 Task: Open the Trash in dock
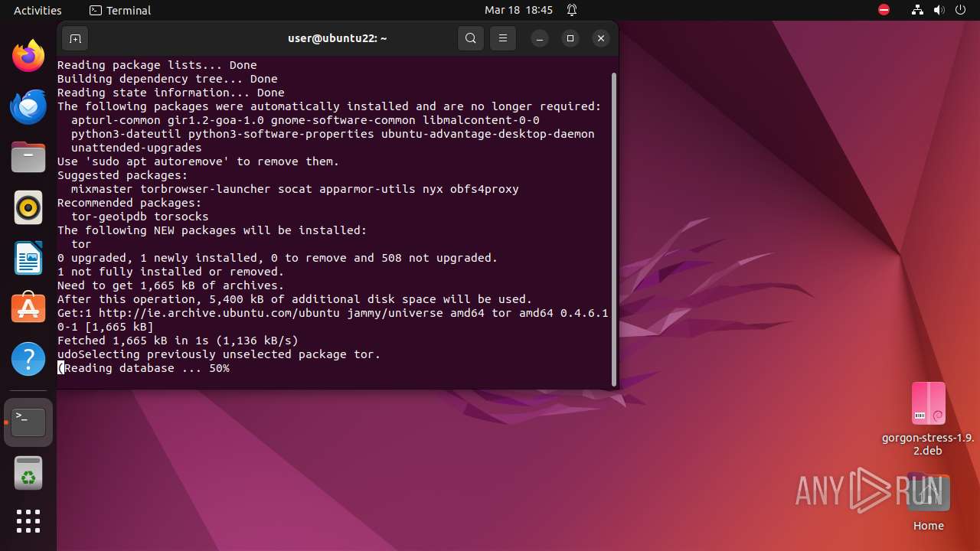pos(28,473)
